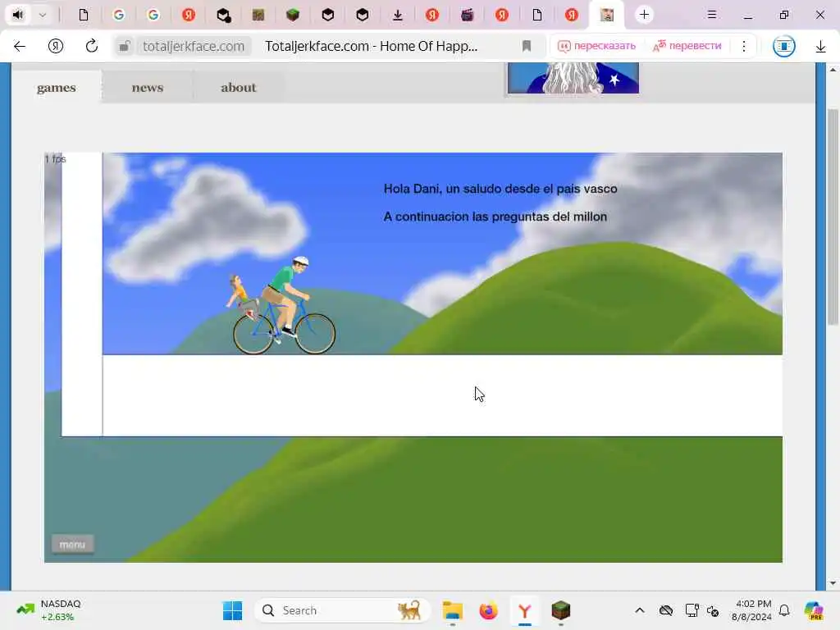Click the пересказать button
The width and height of the screenshot is (840, 630).
point(597,46)
